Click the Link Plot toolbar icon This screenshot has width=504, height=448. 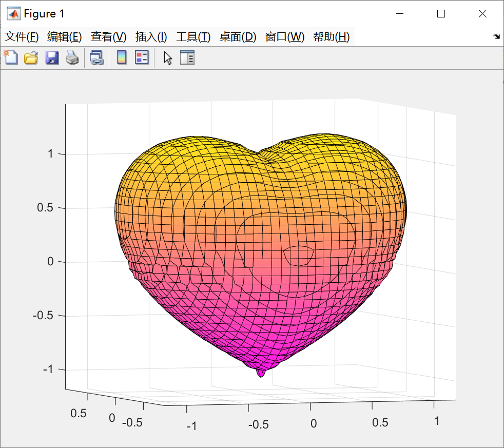(x=96, y=57)
